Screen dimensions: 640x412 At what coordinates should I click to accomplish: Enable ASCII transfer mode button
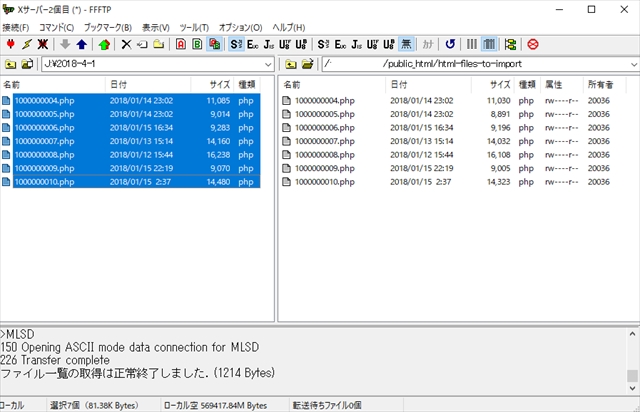181,44
